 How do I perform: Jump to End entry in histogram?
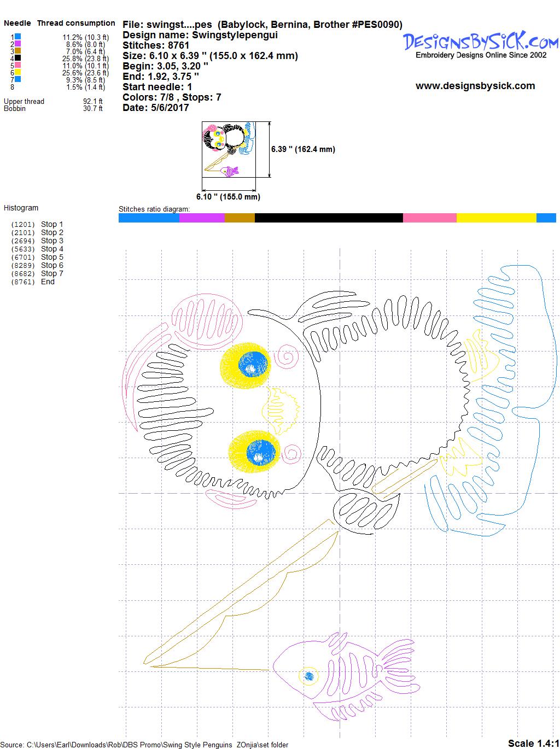[x=48, y=282]
